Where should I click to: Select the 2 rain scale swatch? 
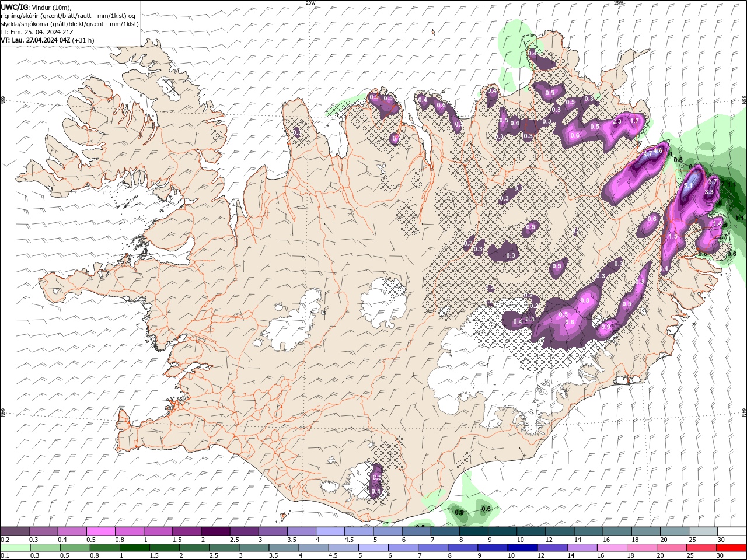[194, 548]
